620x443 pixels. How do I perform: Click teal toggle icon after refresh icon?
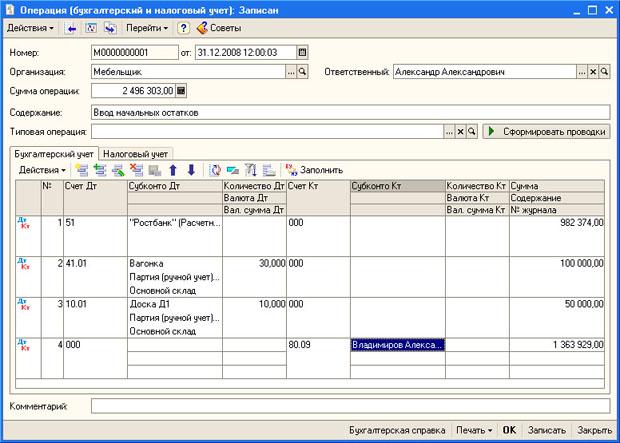click(x=233, y=170)
